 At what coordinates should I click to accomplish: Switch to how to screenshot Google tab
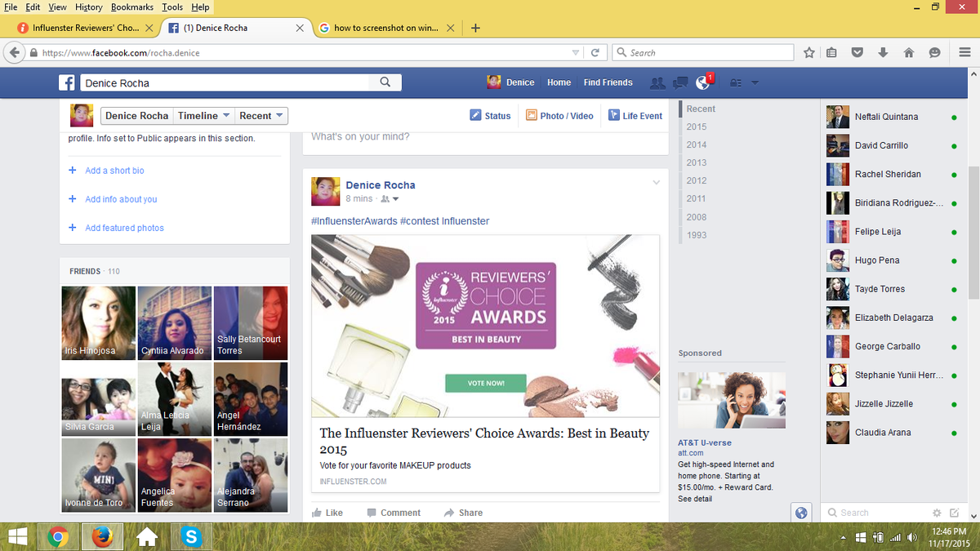(x=385, y=28)
